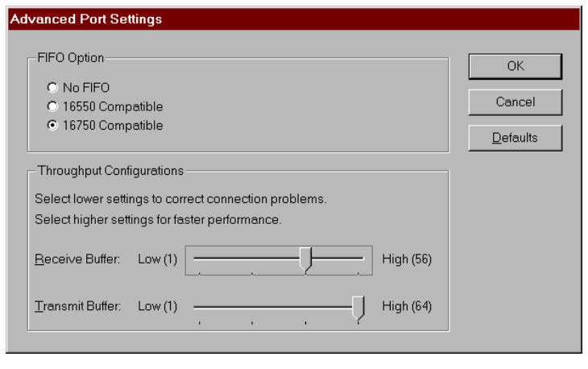588x369 pixels.
Task: Restore values with the Defaults button
Action: [x=515, y=138]
